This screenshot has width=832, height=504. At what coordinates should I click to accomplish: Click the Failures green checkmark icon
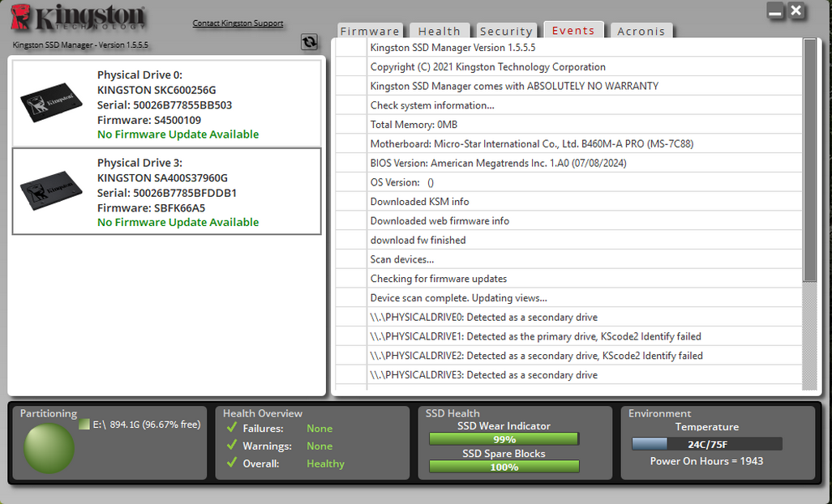pyautogui.click(x=232, y=428)
